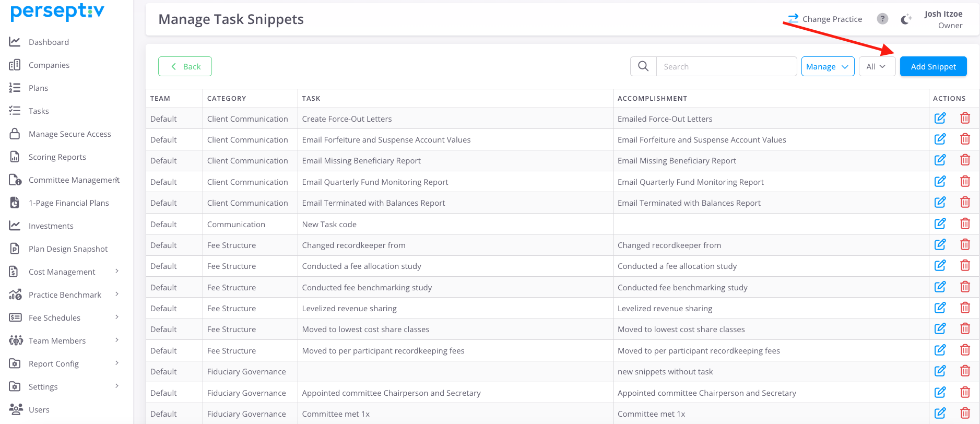The width and height of the screenshot is (980, 424).
Task: Open the Josh Itzoe user profile
Action: (943, 19)
